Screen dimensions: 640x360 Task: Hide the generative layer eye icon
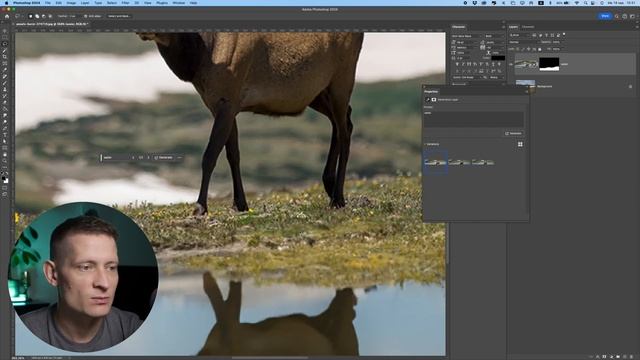pos(511,64)
